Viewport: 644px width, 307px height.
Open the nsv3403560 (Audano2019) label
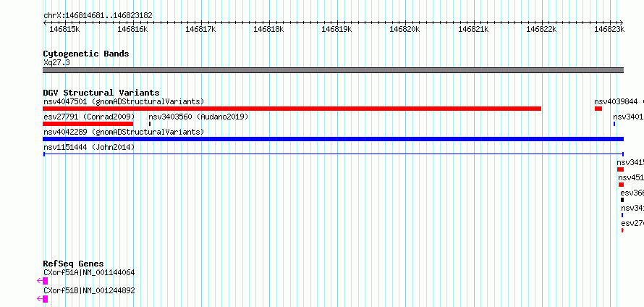pyautogui.click(x=198, y=117)
